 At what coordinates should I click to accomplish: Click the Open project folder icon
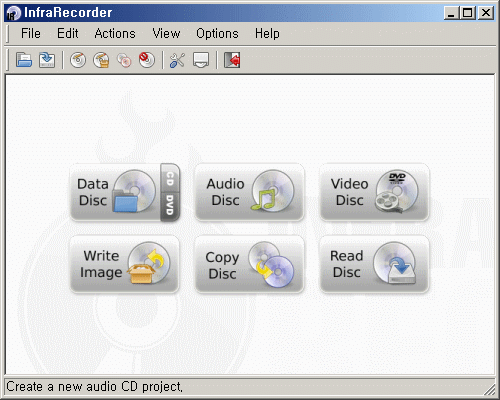(24, 60)
